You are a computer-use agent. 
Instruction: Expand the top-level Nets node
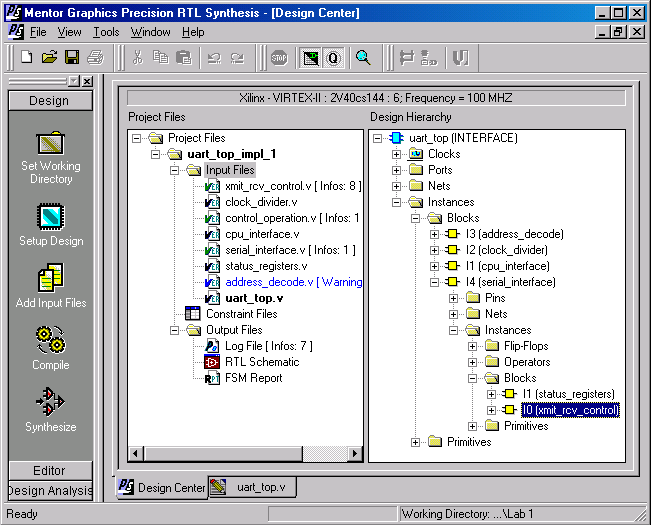[x=396, y=186]
